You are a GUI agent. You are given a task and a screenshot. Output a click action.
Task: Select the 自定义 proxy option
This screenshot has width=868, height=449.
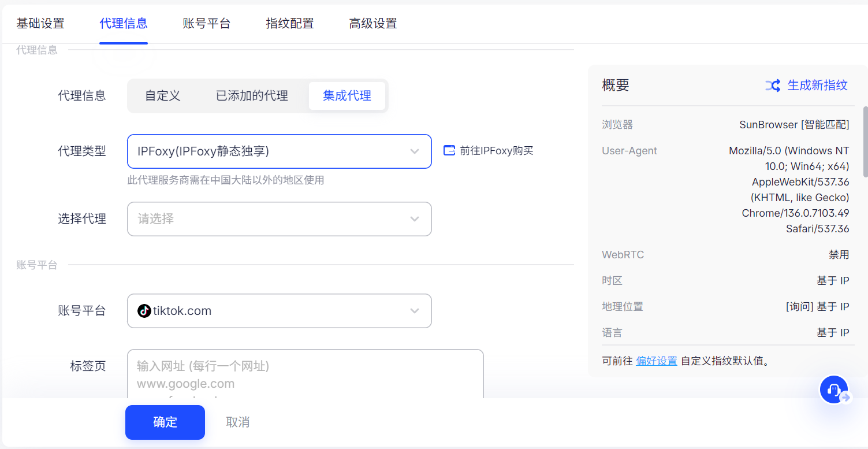click(x=163, y=96)
